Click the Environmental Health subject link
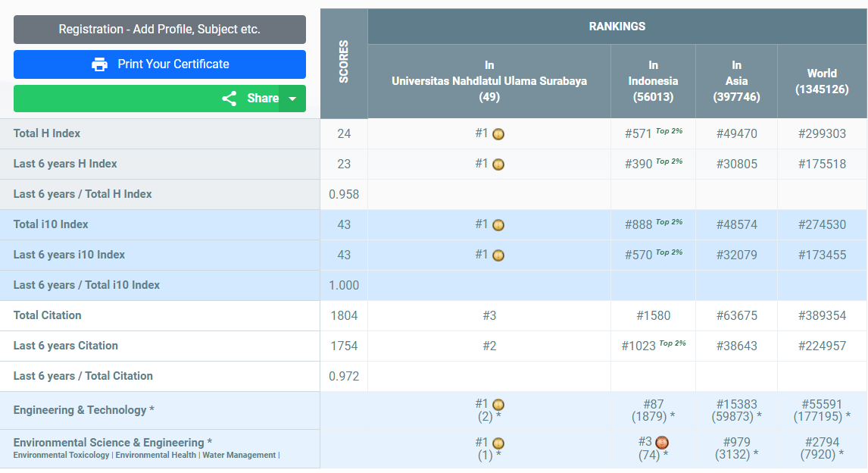The image size is (868, 473). (156, 456)
